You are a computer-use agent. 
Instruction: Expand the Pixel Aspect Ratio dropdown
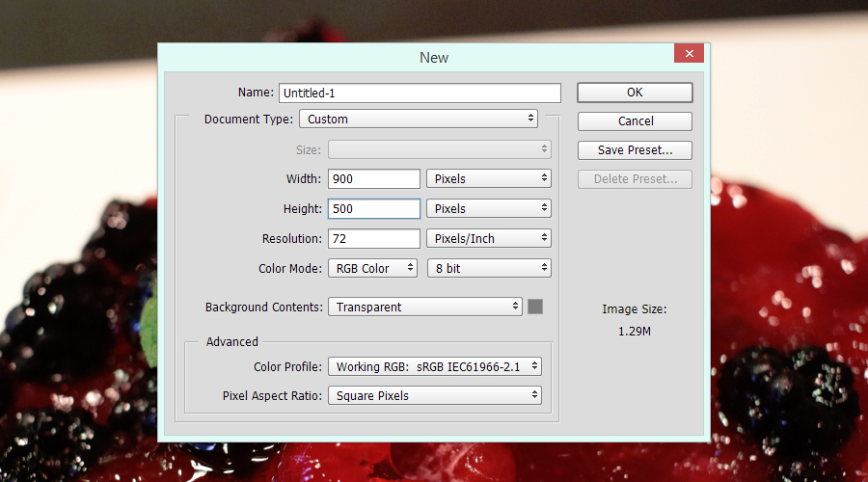click(434, 396)
